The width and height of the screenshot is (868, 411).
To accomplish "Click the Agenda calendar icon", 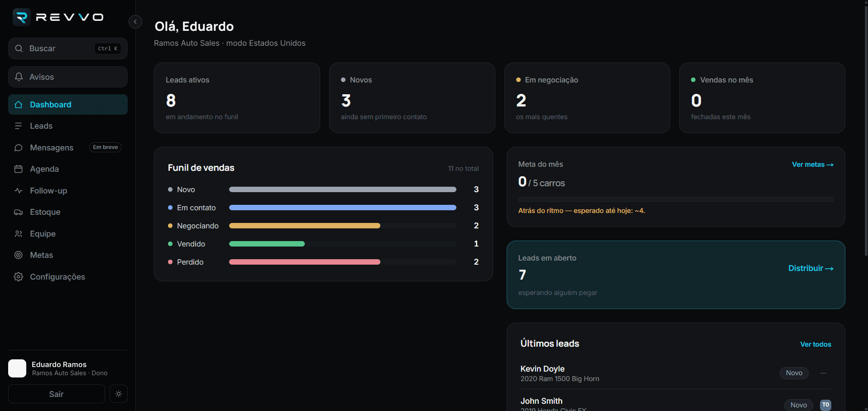I will pyautogui.click(x=19, y=169).
